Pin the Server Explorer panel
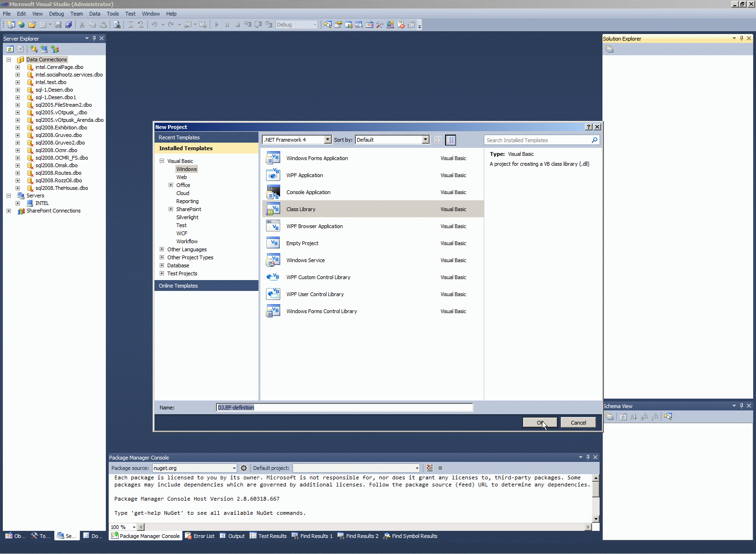The image size is (756, 554). [94, 38]
